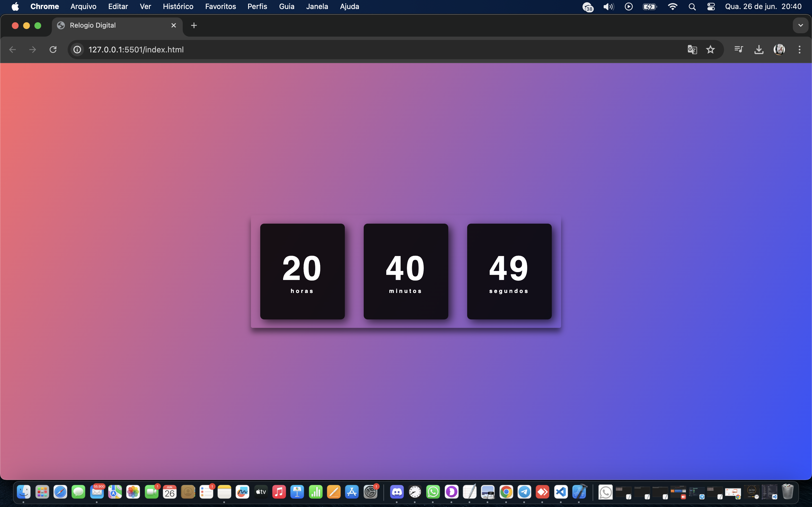Open macOS Control Center toggle icon
This screenshot has width=812, height=507.
[711, 6]
